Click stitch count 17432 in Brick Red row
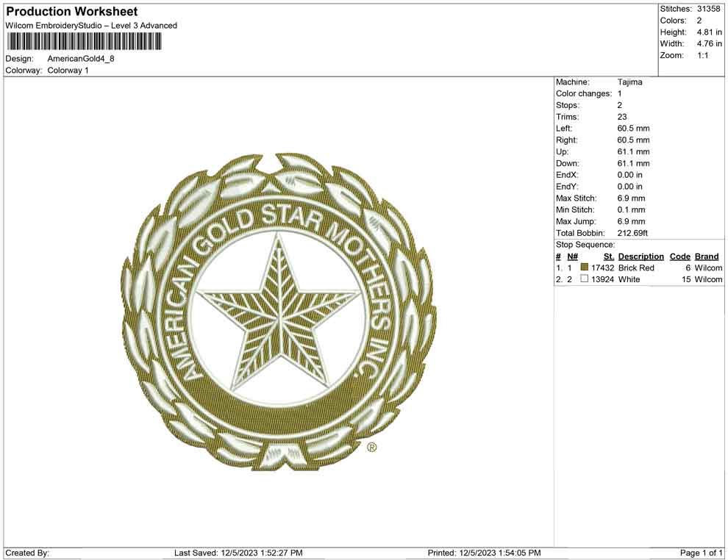 coord(603,268)
